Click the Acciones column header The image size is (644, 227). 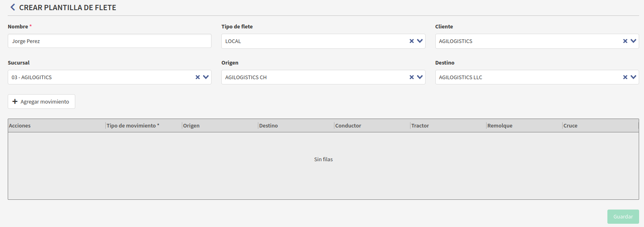pyautogui.click(x=20, y=126)
